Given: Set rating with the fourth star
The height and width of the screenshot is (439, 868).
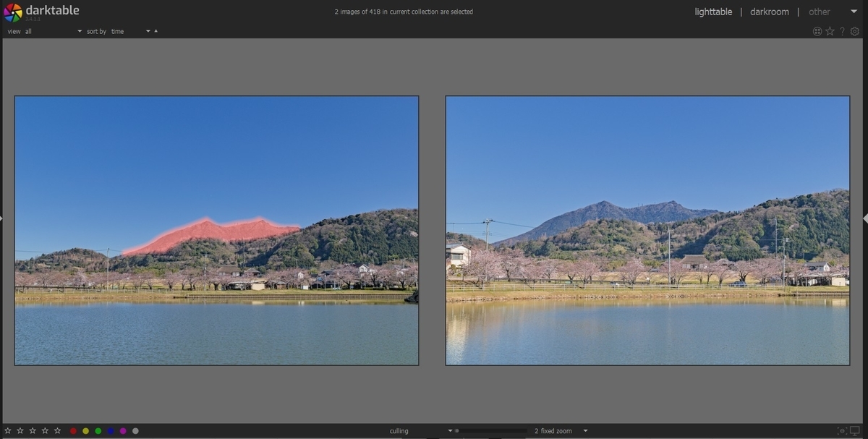Looking at the screenshot, I should tap(45, 431).
